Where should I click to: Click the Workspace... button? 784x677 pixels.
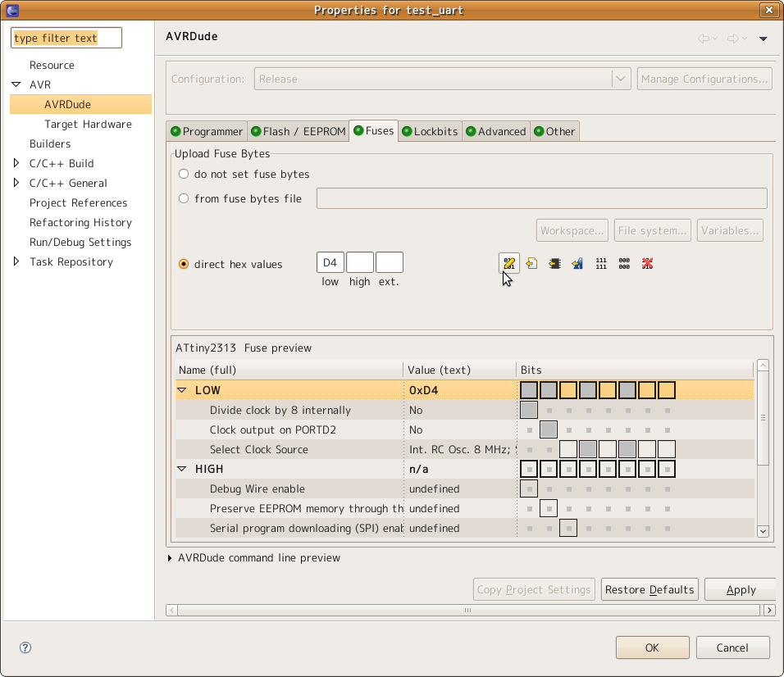(x=572, y=230)
